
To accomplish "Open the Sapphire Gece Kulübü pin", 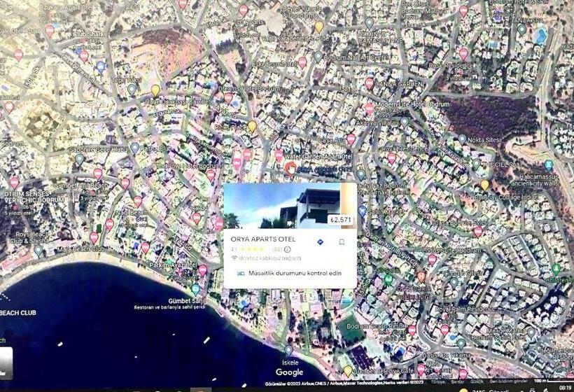I will click(79, 160).
